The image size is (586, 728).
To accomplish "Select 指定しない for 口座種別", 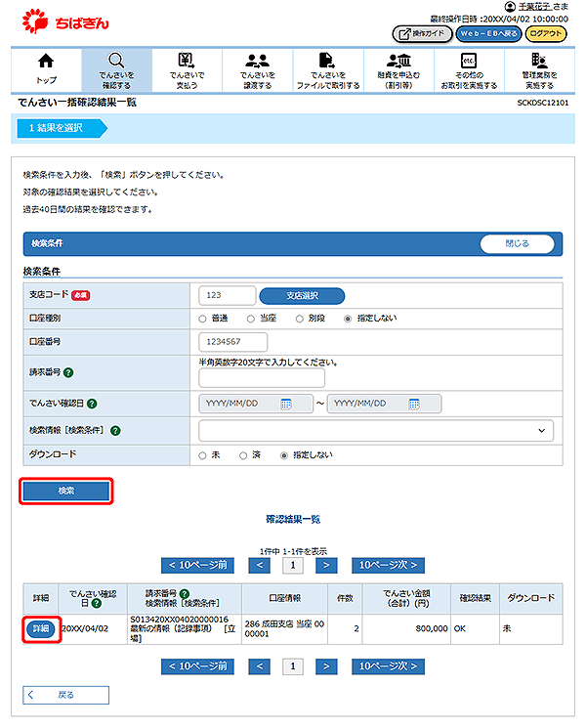I will [x=348, y=319].
